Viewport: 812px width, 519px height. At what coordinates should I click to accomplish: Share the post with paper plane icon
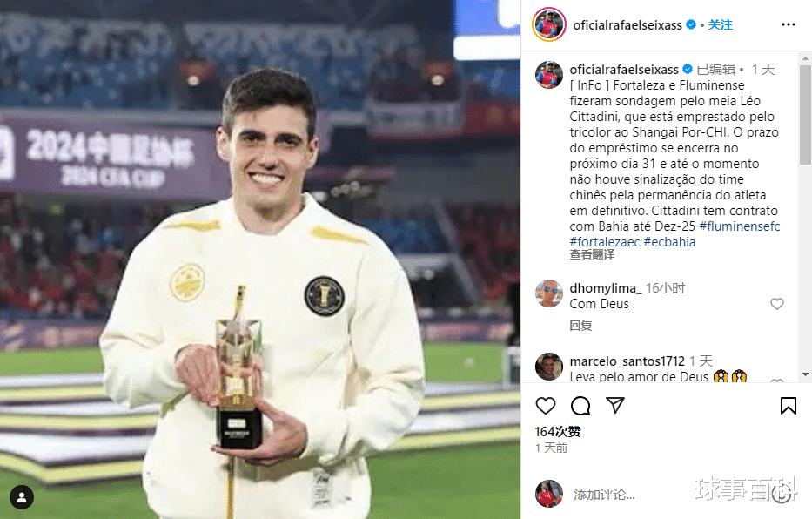(615, 405)
